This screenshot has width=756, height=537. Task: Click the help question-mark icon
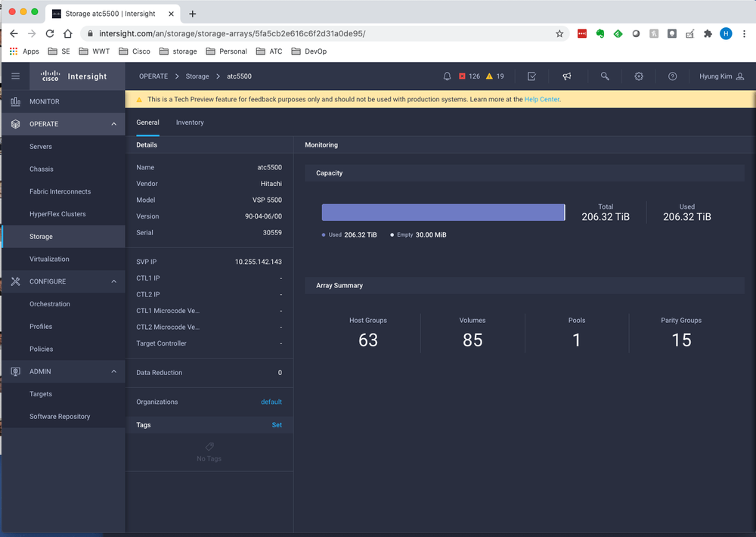click(x=672, y=76)
